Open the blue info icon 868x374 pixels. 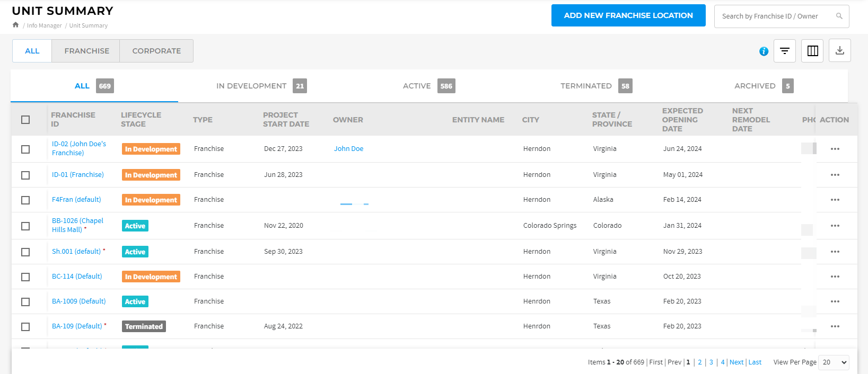(x=764, y=51)
